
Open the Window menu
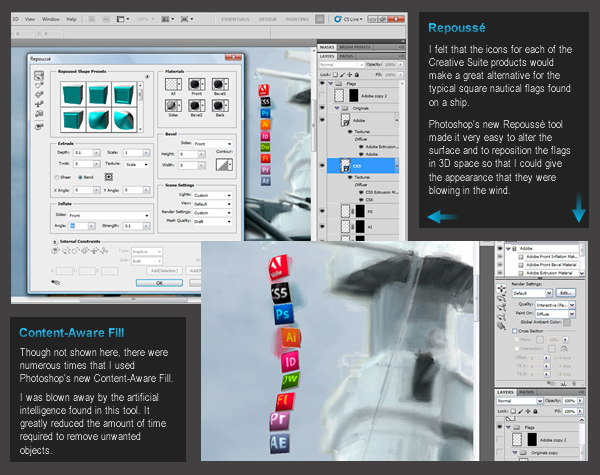click(51, 19)
